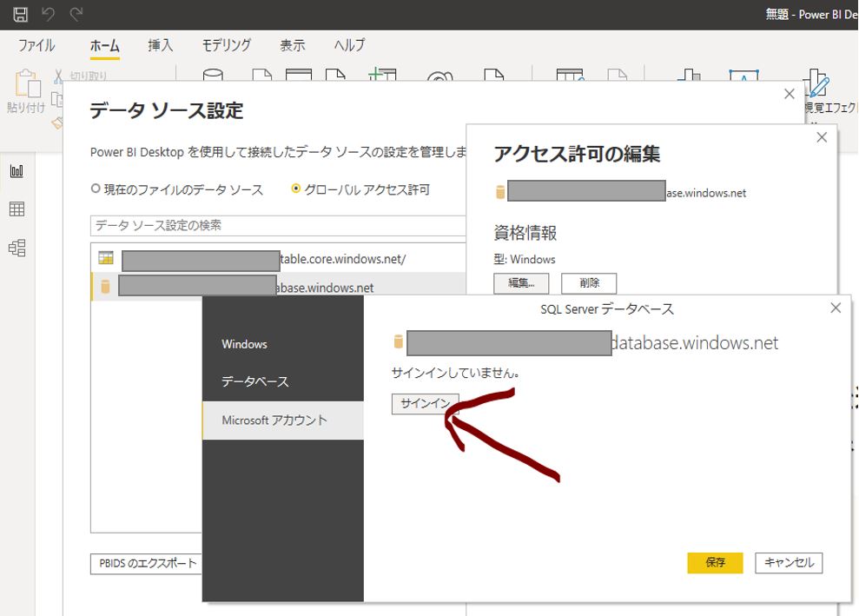Open the ファイル menu
Screen dimensions: 859x616
pyautogui.click(x=36, y=45)
